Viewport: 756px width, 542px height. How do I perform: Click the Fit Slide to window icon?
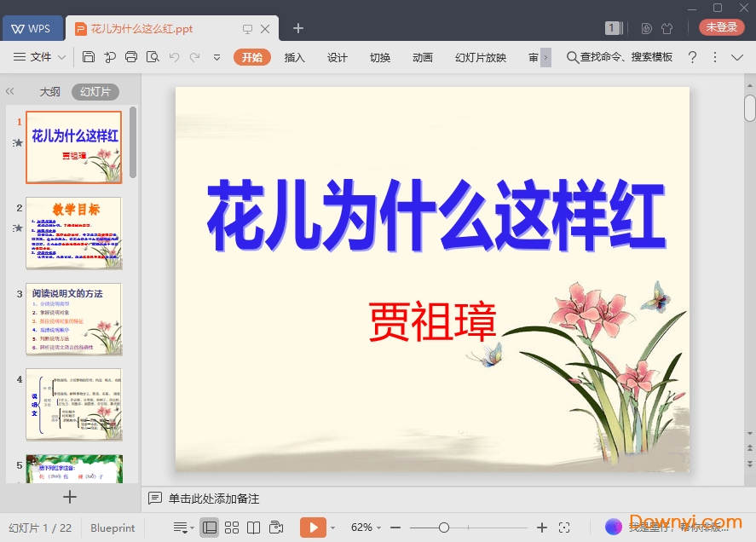(x=565, y=528)
